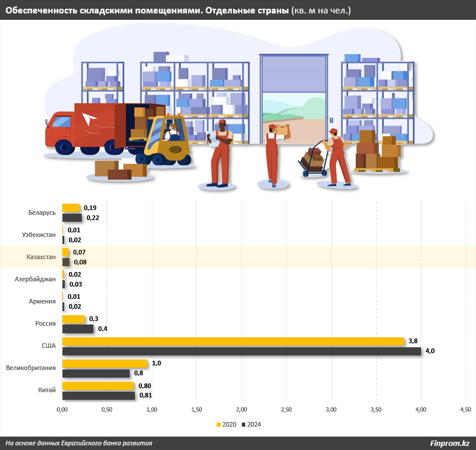Open the Finprom.kz link in the footer
This screenshot has width=476, height=450.
point(449,443)
